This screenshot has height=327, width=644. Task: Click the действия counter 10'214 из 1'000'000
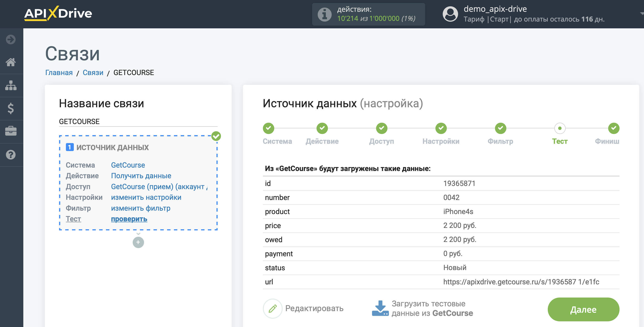(376, 19)
